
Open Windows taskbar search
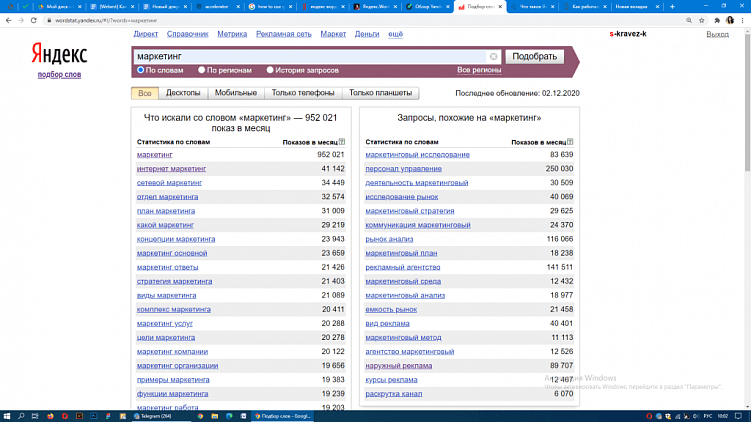point(21,416)
